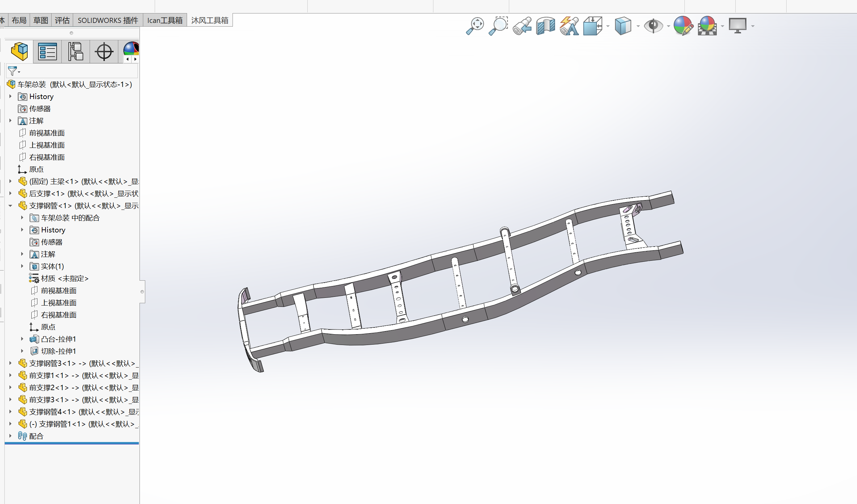857x504 pixels.
Task: Click the Zoom to Fit icon
Action: click(475, 26)
